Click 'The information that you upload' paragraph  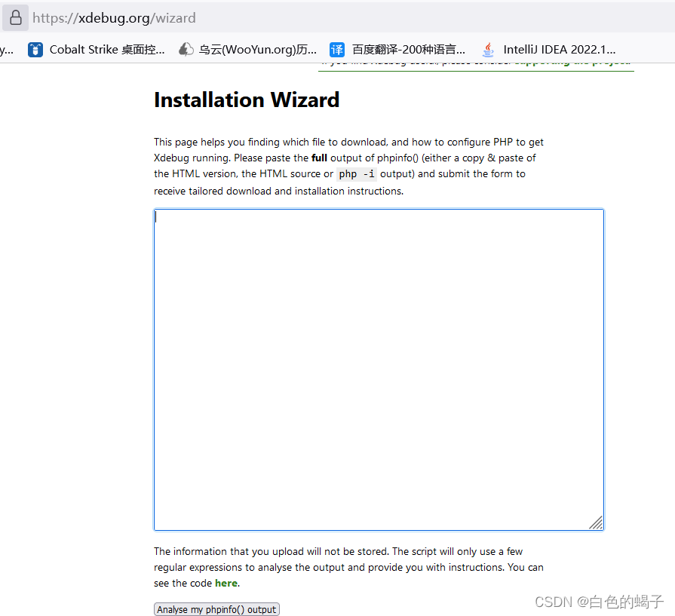[x=348, y=567]
